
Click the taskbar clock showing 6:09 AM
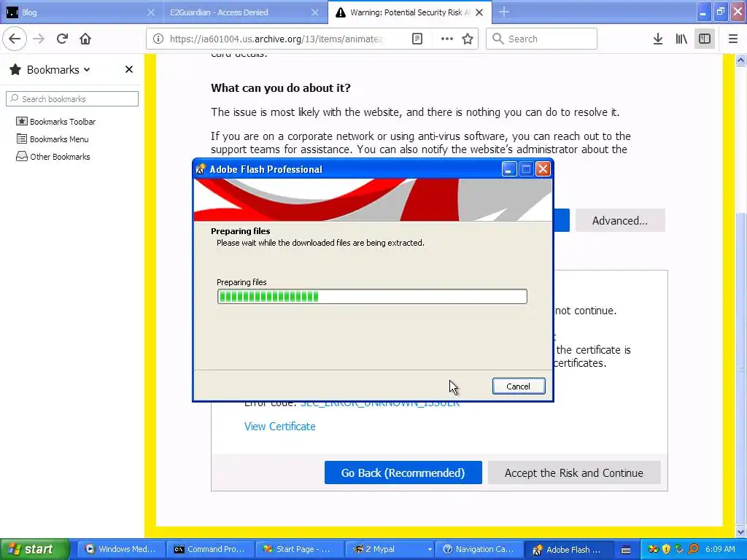point(720,549)
